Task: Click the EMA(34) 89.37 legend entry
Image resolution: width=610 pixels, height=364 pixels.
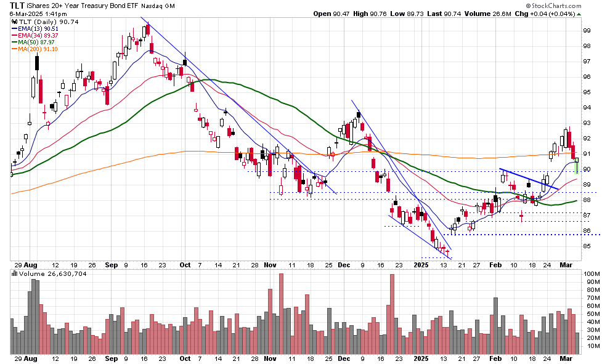Action: [38, 35]
